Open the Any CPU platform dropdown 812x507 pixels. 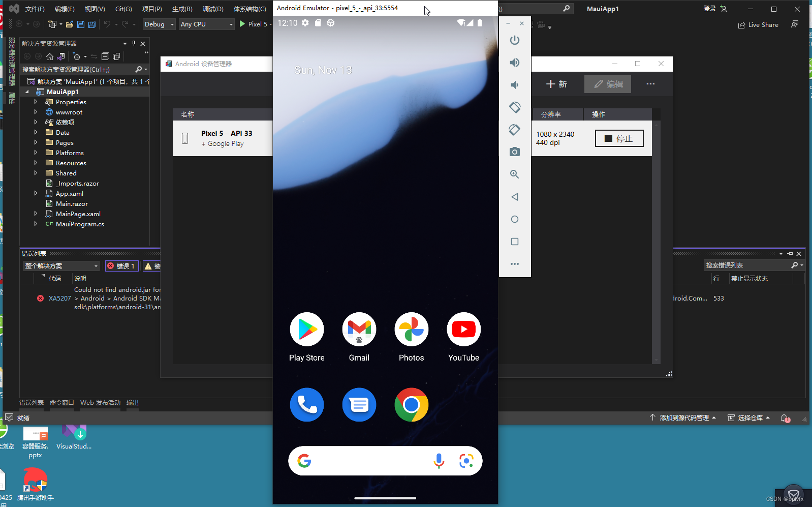coord(206,24)
